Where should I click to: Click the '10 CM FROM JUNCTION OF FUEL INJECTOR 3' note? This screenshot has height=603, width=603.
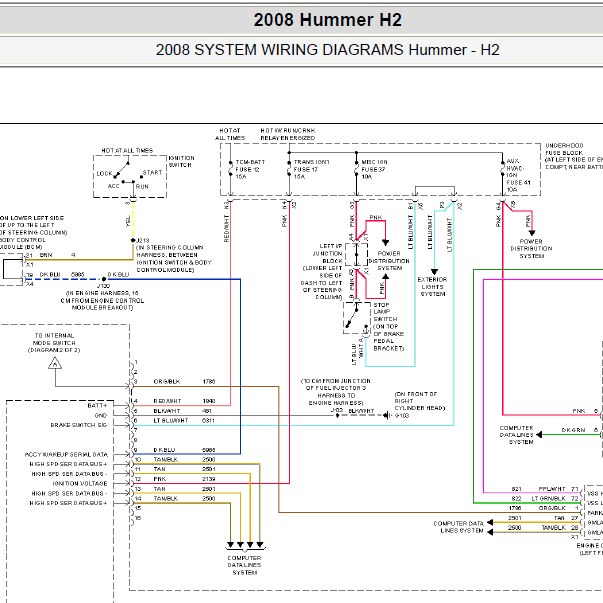pos(336,385)
